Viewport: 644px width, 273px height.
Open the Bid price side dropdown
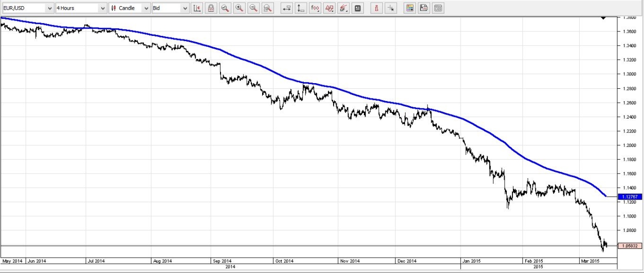tap(170, 8)
